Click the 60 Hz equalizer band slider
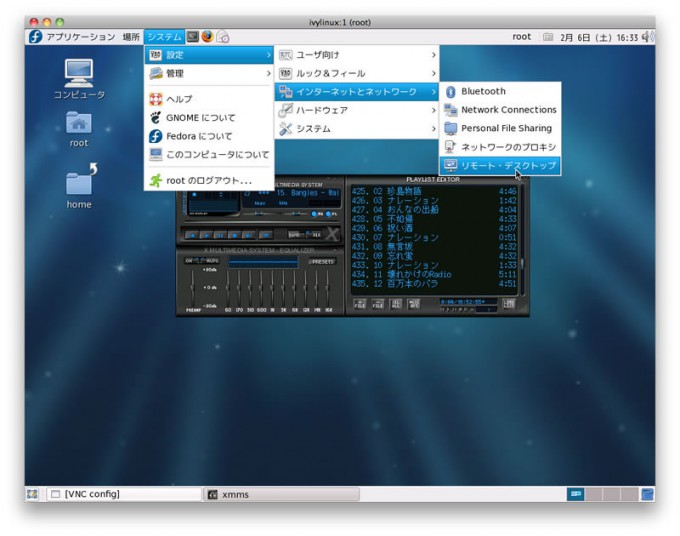Image resolution: width=680 pixels, height=536 pixels. [x=228, y=288]
